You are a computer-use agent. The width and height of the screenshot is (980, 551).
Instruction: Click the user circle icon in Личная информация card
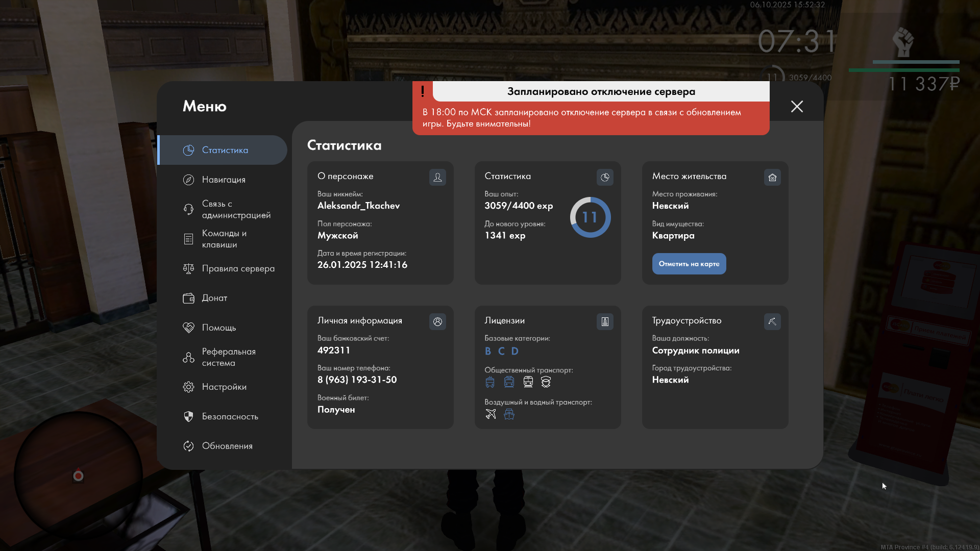(437, 321)
